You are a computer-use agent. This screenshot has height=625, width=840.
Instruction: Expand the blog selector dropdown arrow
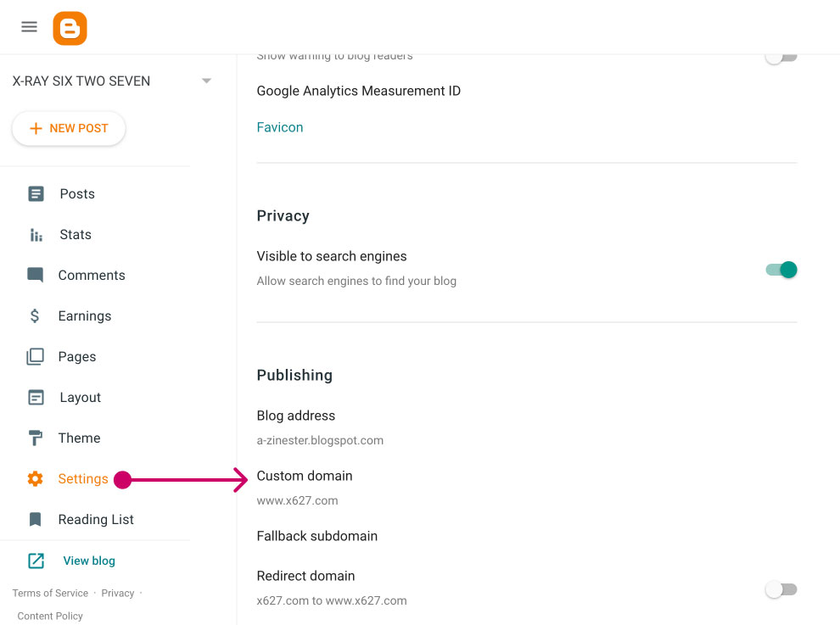coord(206,81)
